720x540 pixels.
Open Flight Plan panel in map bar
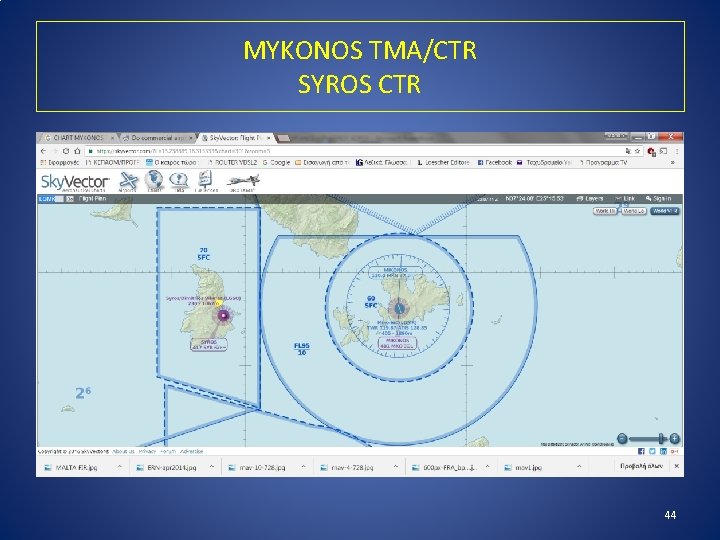click(92, 198)
